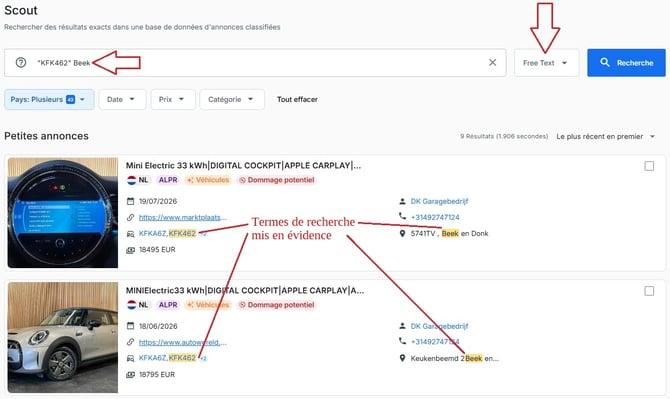Open the dashboard thumbnail of the first listing
The image size is (670, 399).
[63, 213]
